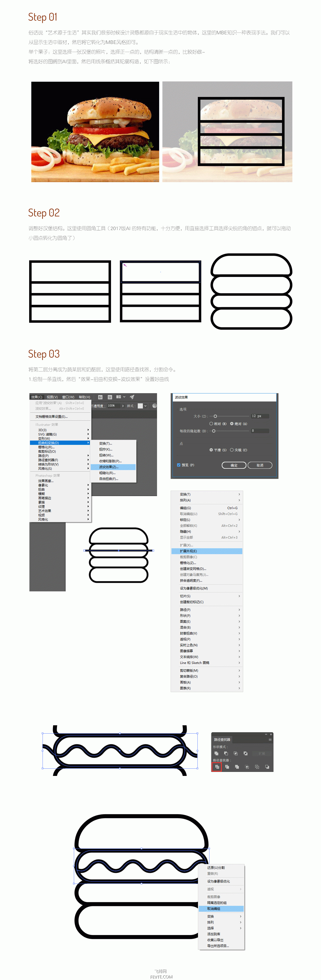Image resolution: width=321 pixels, height=980 pixels.
Task: Click the ridges-per-segment field showing 8
Action: point(260,431)
